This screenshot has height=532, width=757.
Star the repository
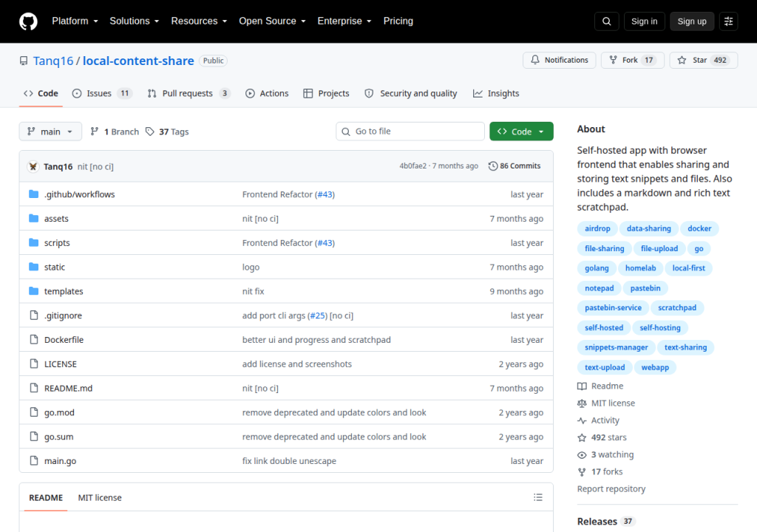[x=704, y=60]
